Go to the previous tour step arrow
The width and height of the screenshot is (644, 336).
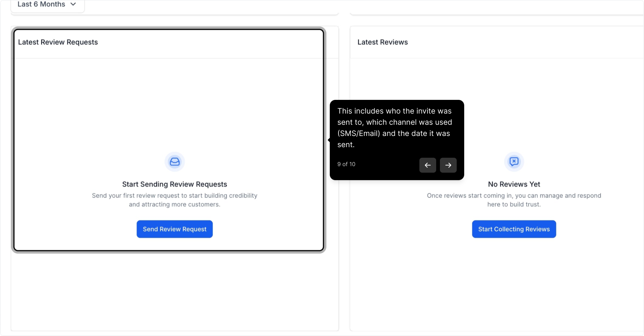(x=427, y=165)
